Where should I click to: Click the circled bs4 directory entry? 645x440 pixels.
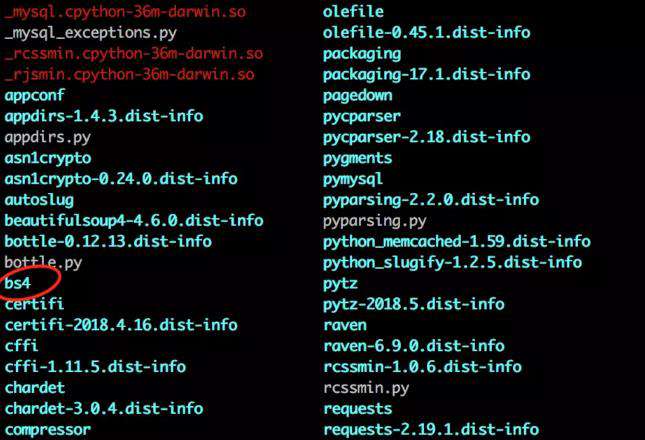[x=18, y=283]
